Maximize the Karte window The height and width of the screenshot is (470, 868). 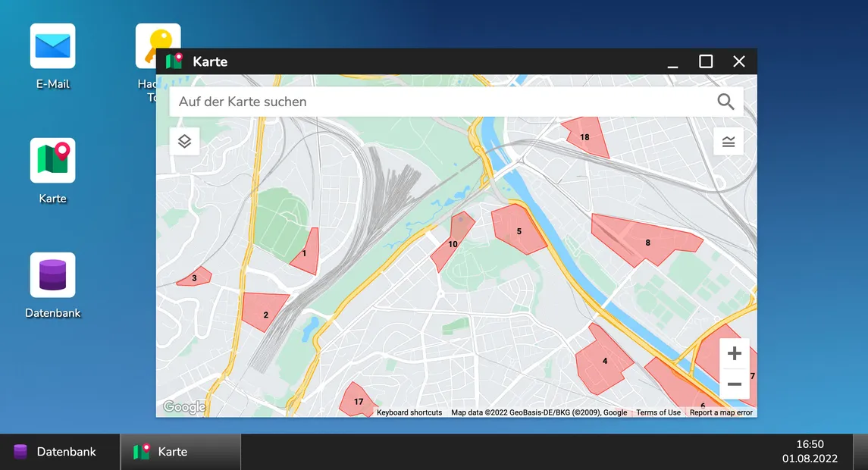click(706, 61)
